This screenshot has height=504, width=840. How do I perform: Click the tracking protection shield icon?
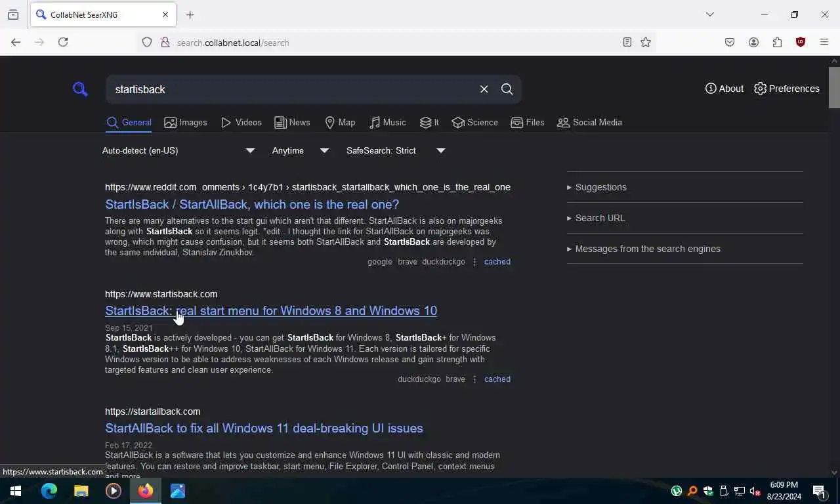pyautogui.click(x=147, y=42)
